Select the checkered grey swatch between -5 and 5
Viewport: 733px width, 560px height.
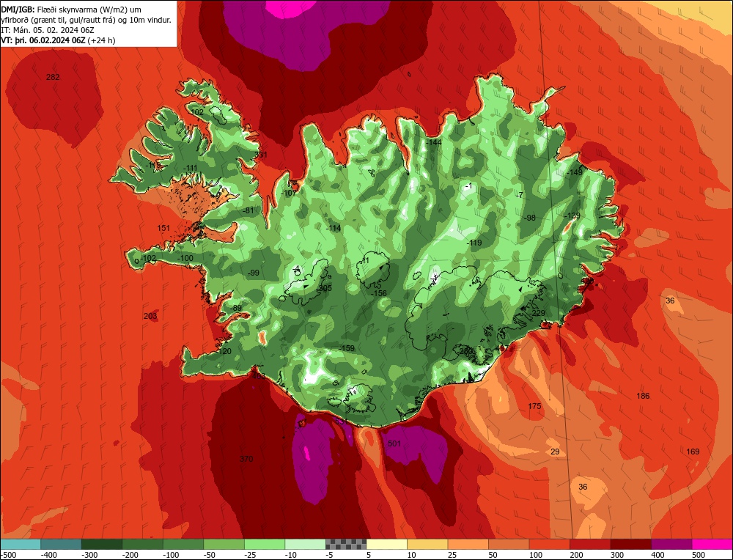[346, 544]
